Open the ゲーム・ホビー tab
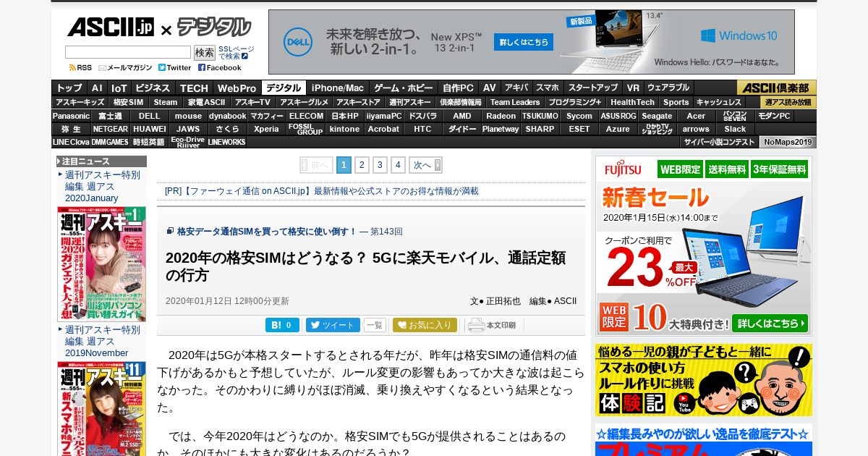The height and width of the screenshot is (456, 868). coord(403,88)
